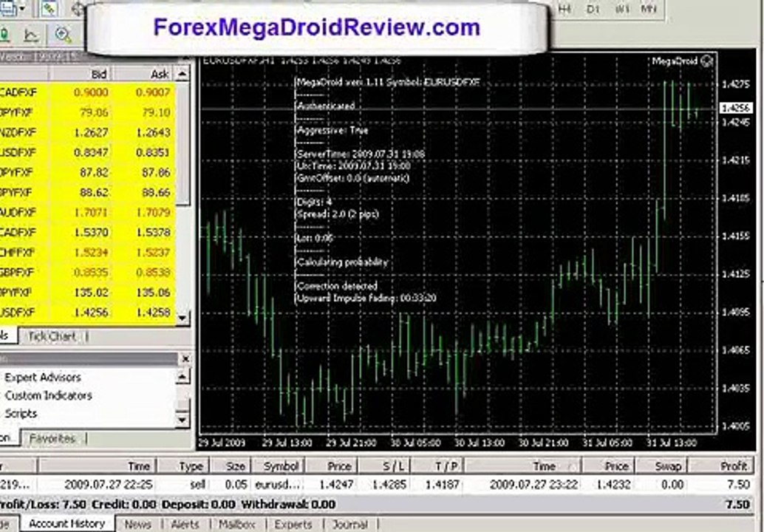Image resolution: width=764 pixels, height=532 pixels.
Task: Open the Account History tab
Action: (66, 524)
